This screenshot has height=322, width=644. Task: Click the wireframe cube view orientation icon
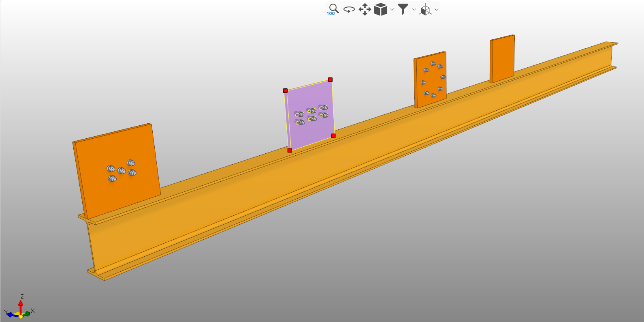tap(425, 9)
